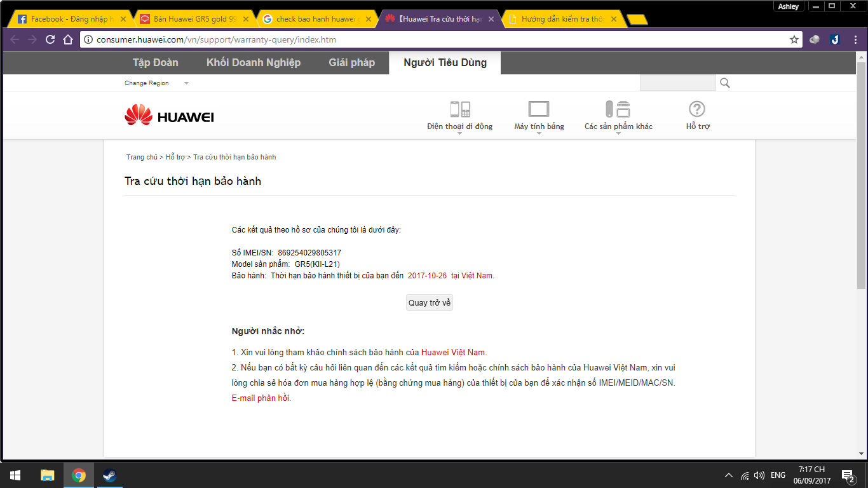
Task: Click the Quay trở về button
Action: 430,302
